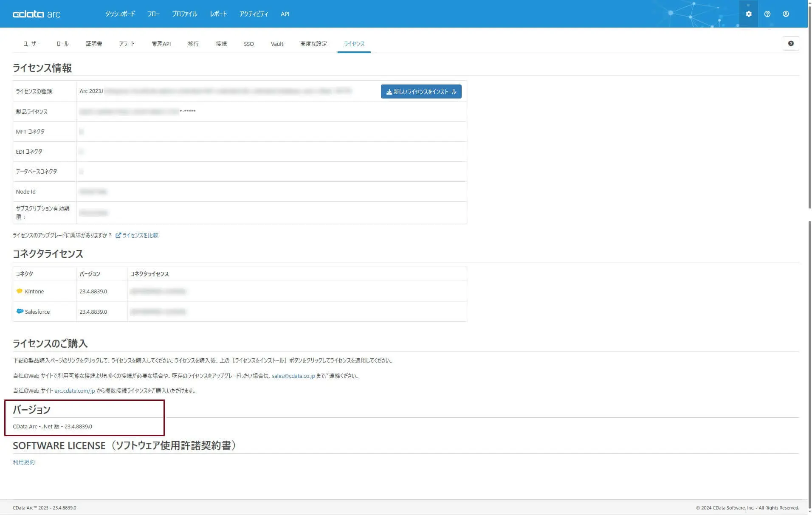This screenshot has width=812, height=515.
Task: Click the Arc 2023J license type value
Action: click(91, 91)
